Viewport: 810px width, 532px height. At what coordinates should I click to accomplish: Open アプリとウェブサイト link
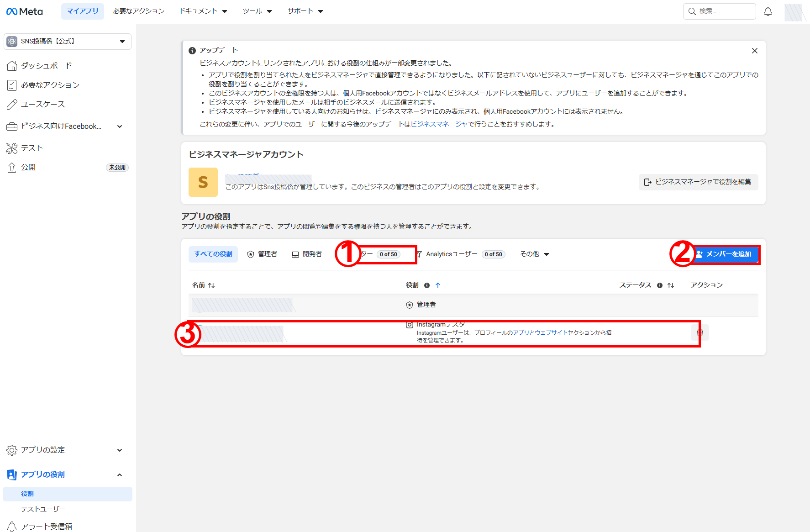click(540, 332)
